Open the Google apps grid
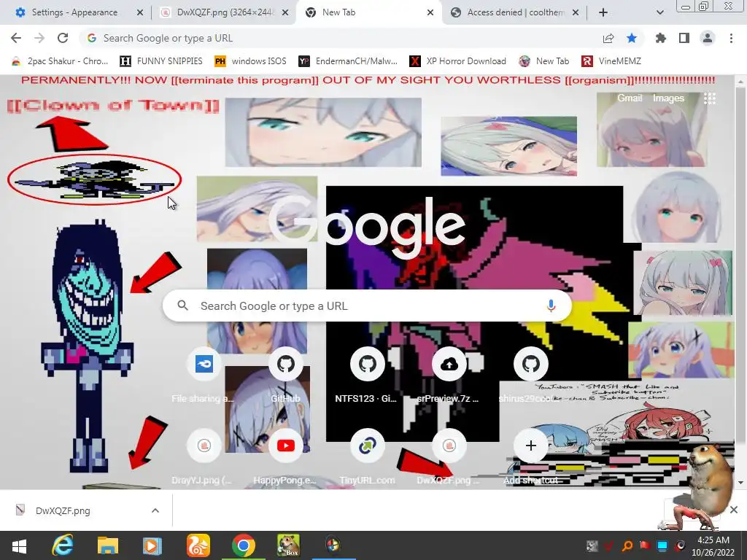Screen dimensions: 747x560 click(x=710, y=98)
